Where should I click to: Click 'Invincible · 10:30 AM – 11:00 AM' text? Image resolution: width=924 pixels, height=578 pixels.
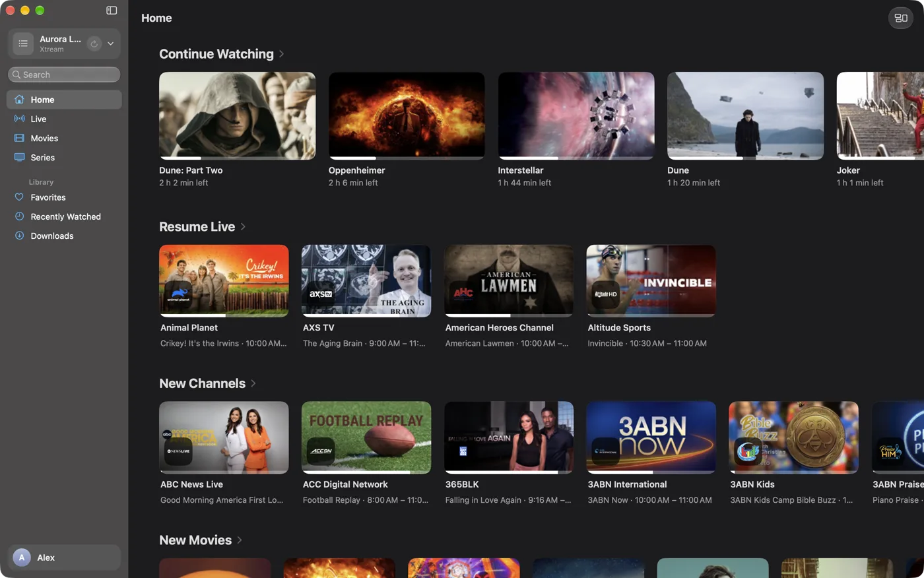click(647, 343)
